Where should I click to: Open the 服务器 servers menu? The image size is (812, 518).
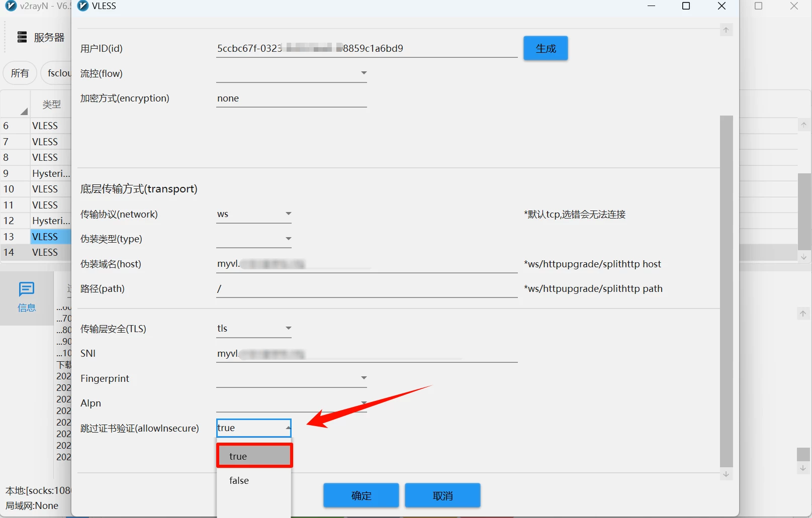point(41,37)
